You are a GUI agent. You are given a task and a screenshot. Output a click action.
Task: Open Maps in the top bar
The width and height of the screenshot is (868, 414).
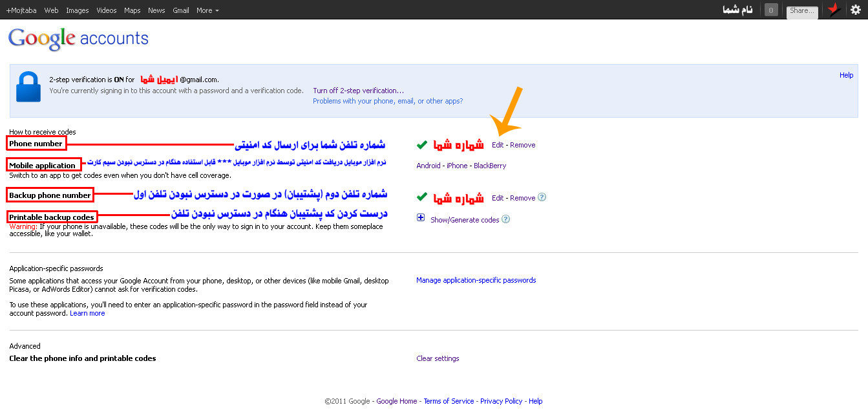pyautogui.click(x=132, y=10)
